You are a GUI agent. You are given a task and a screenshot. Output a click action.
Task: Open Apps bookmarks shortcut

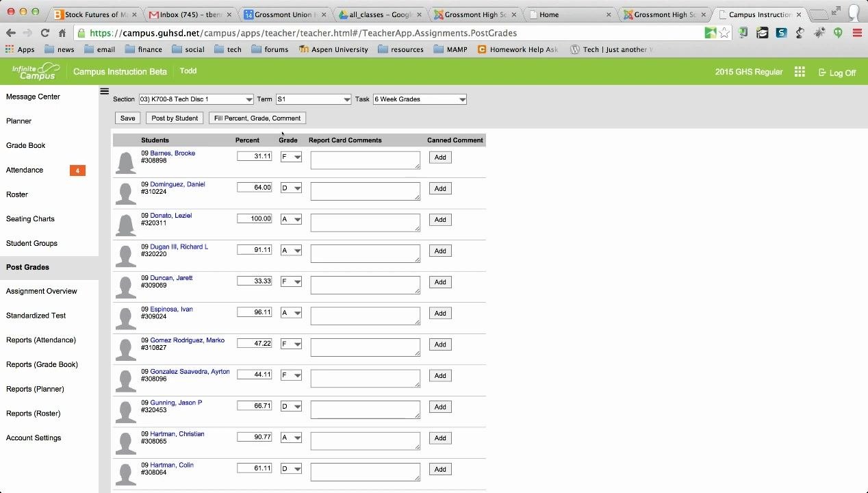point(20,49)
